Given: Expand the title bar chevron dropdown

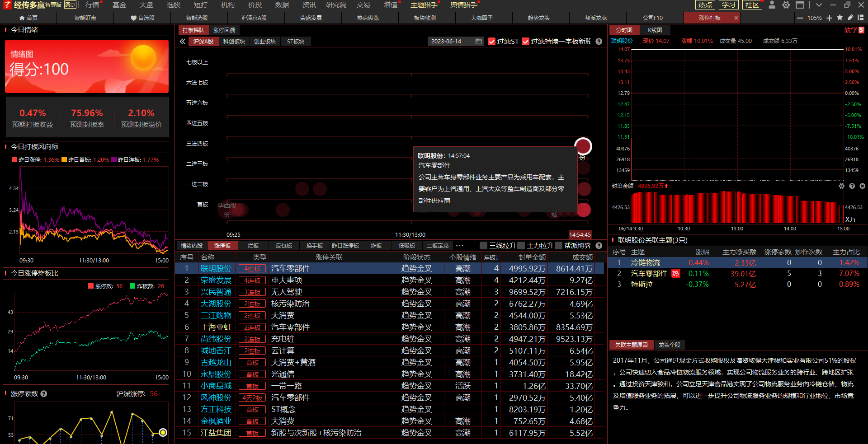Looking at the screenshot, I should coord(819,5).
